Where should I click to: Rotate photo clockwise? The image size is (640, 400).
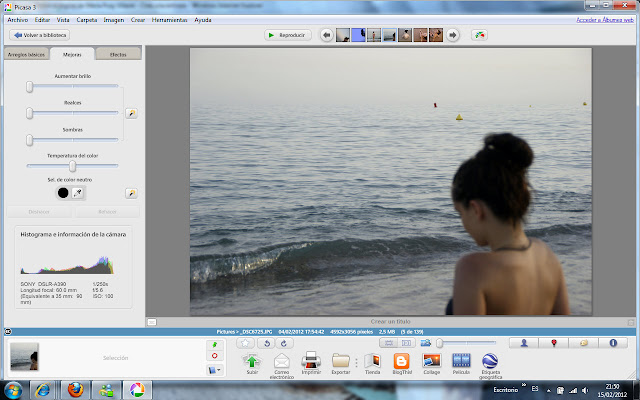point(284,343)
